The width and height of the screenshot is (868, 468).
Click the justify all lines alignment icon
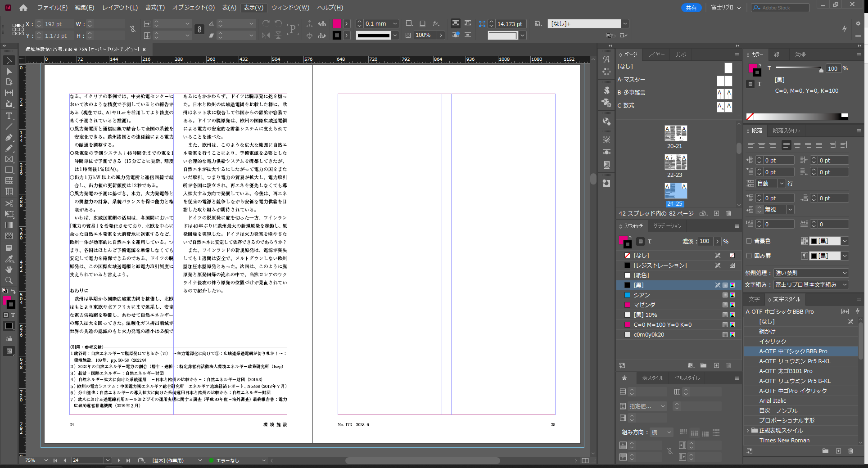(819, 144)
